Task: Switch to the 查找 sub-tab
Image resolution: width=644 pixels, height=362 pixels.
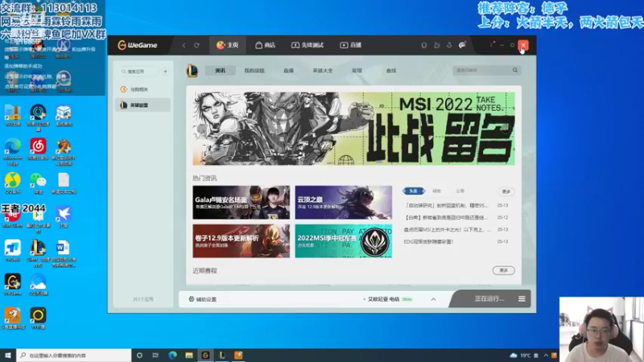Action: coord(391,71)
